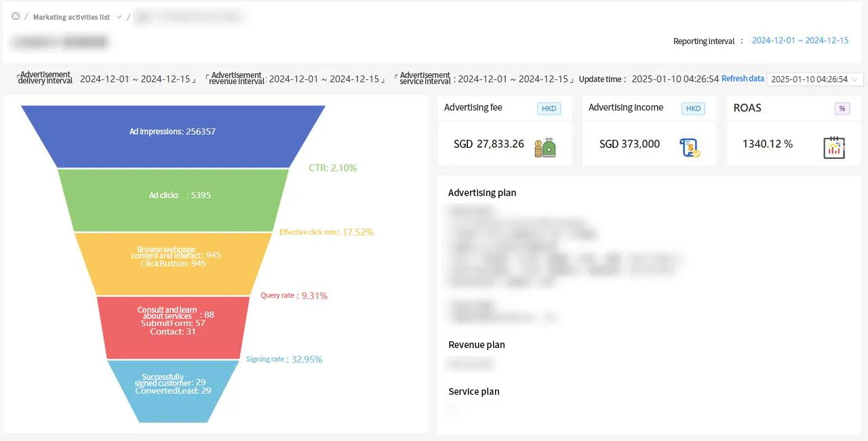Image resolution: width=868 pixels, height=441 pixels.
Task: Open the update time snapshot dropdown
Action: click(x=814, y=79)
